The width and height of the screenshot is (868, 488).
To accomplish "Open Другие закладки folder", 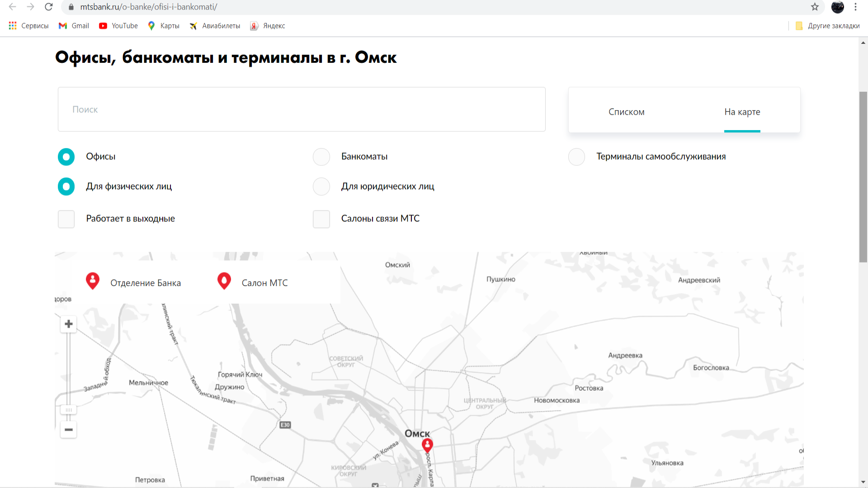I will tap(827, 26).
